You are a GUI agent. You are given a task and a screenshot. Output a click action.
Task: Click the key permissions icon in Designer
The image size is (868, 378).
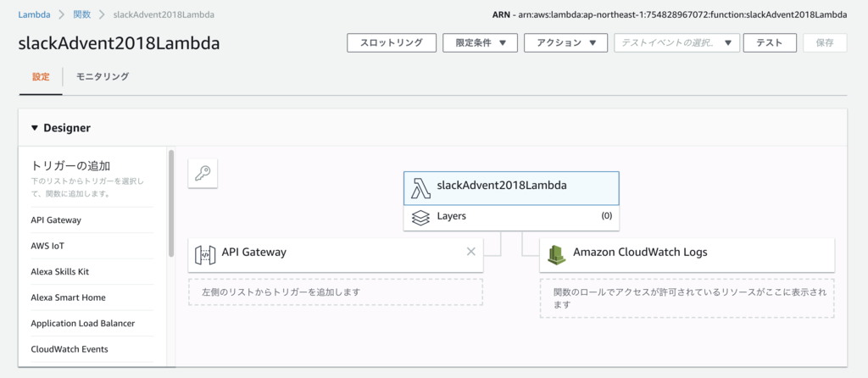point(203,174)
